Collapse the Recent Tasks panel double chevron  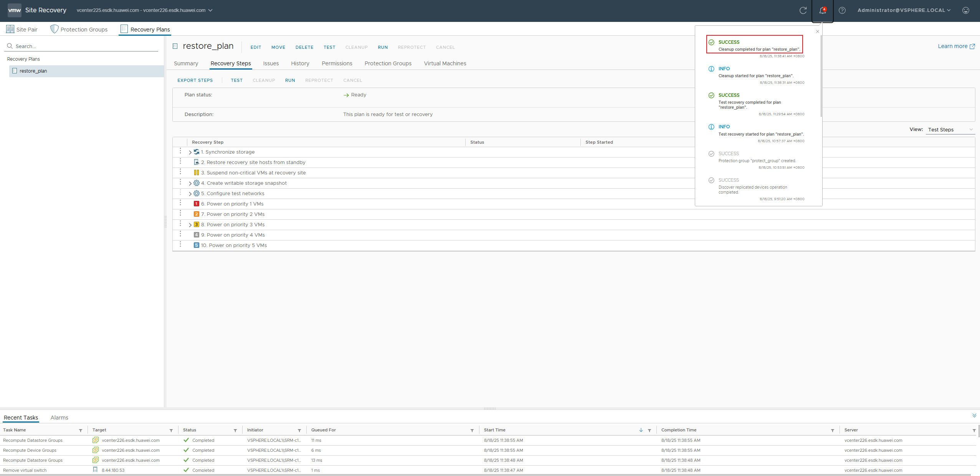click(x=974, y=415)
